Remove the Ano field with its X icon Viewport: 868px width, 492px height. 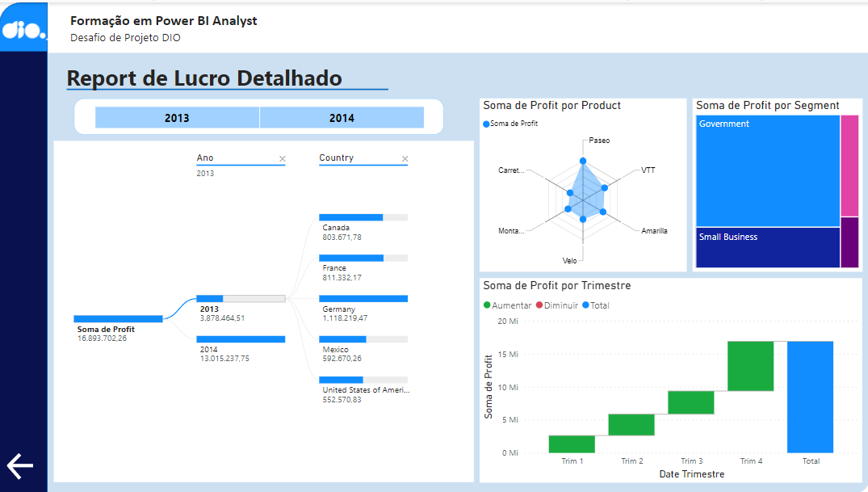point(281,158)
